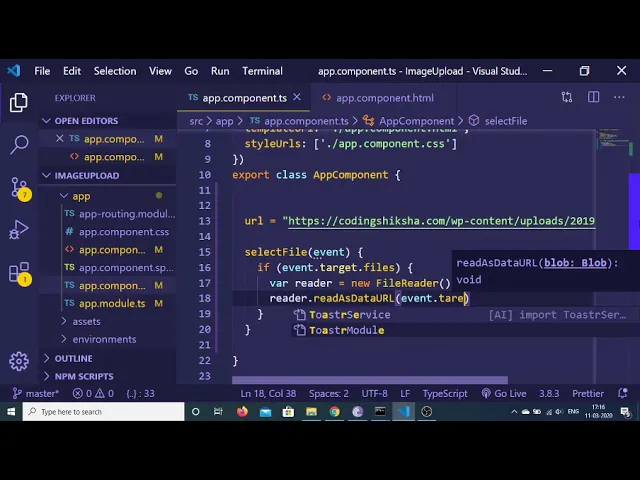Collapse the IMAGEUPLOAD folder section

pyautogui.click(x=81, y=176)
